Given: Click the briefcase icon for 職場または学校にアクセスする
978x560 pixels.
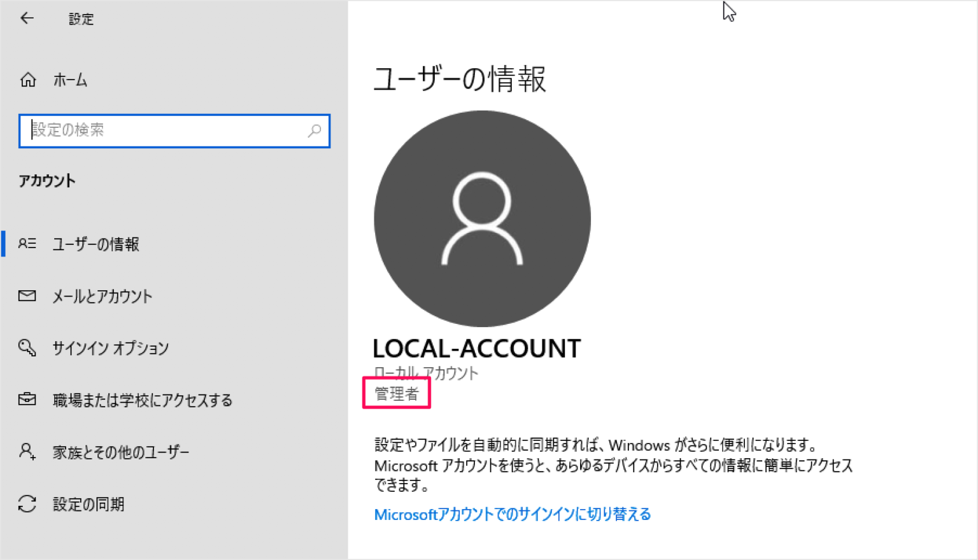Looking at the screenshot, I should (27, 399).
